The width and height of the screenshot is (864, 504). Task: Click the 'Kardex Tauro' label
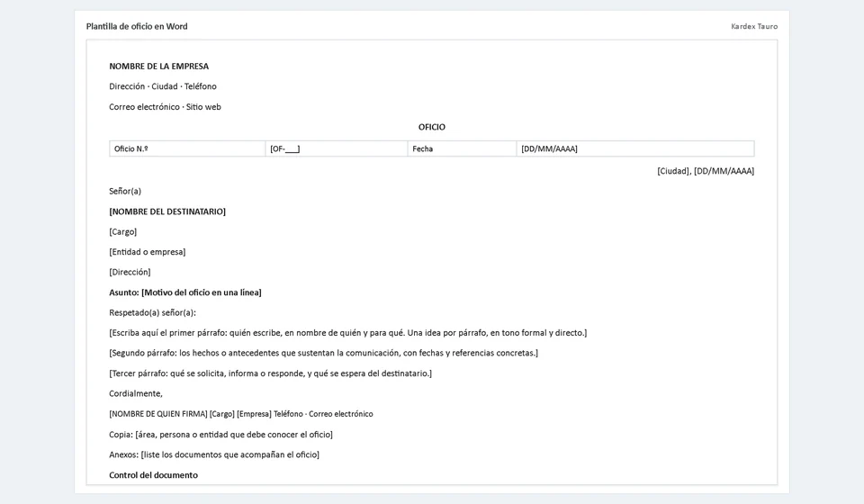[x=754, y=26]
